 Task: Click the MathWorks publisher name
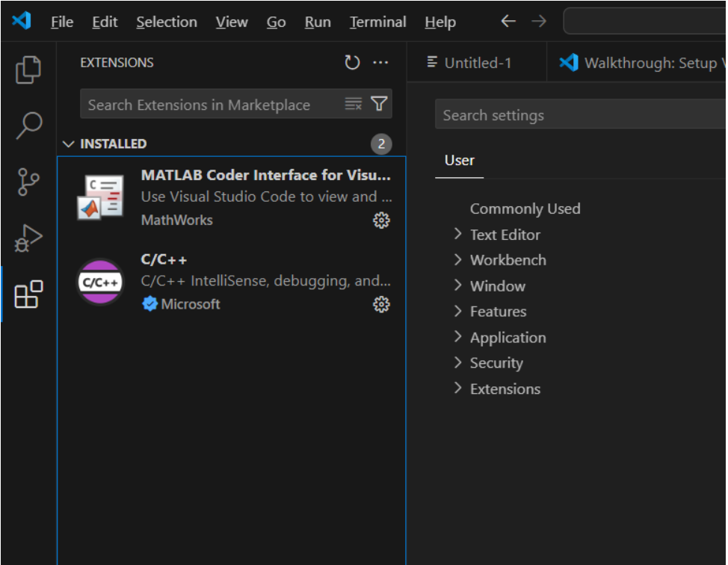coord(177,220)
